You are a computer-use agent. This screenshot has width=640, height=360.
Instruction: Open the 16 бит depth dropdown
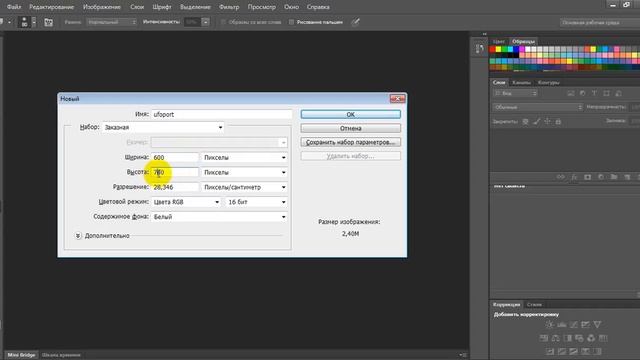coord(256,202)
